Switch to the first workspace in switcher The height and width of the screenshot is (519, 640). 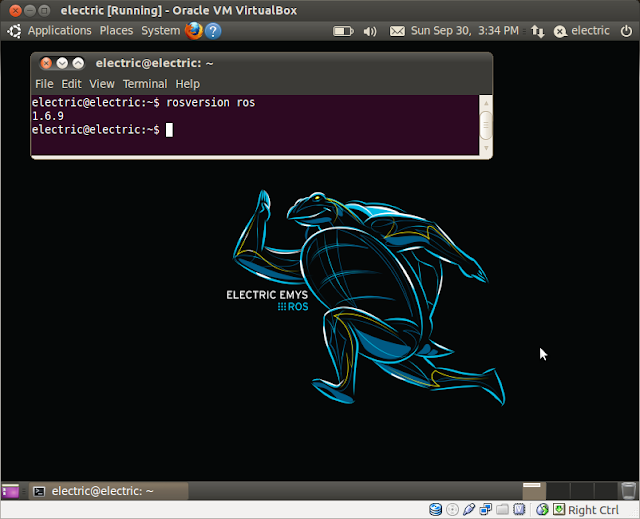click(534, 491)
